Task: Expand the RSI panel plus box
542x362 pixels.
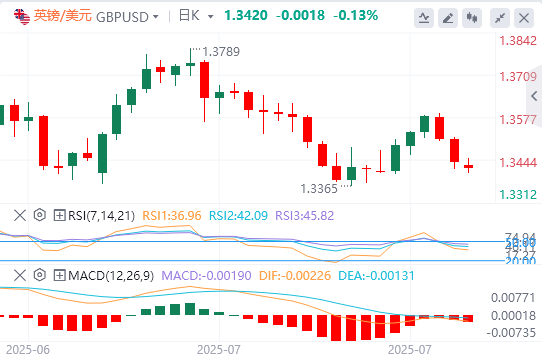Action: coord(59,215)
